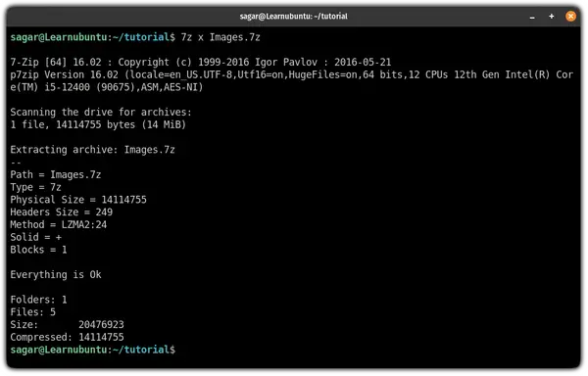Click at the final empty shell prompt
Viewport: 588px width, 376px height.
180,350
